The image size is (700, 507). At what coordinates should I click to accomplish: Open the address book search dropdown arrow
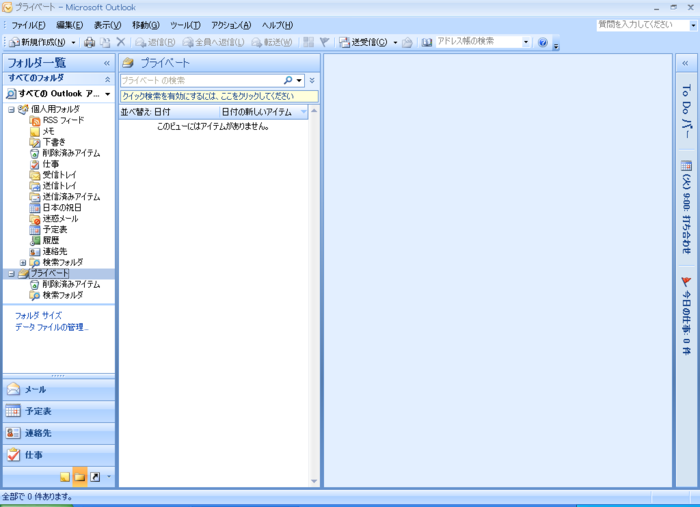[526, 42]
